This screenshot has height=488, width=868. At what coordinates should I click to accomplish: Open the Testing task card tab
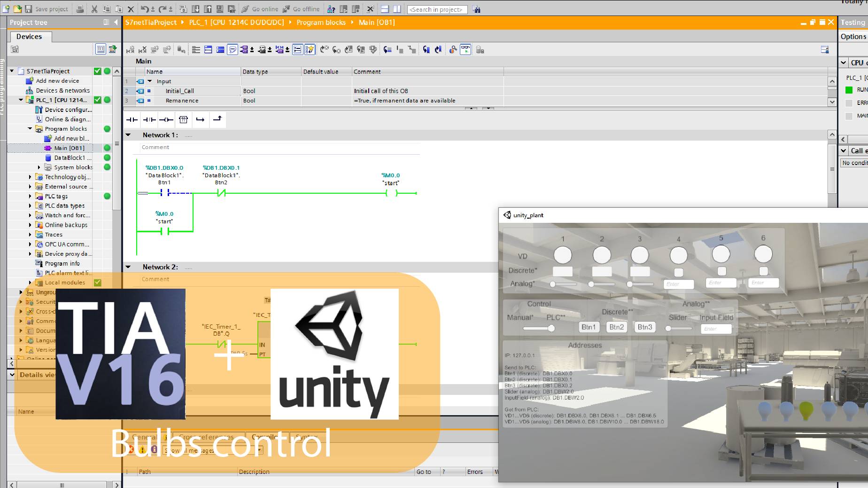tap(853, 22)
